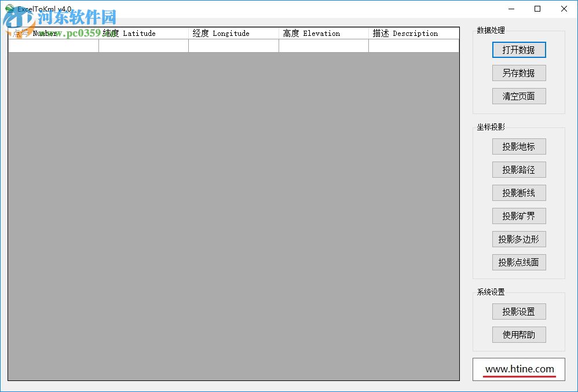
Task: Click the 投影路径 (Project Path) button
Action: tap(518, 170)
